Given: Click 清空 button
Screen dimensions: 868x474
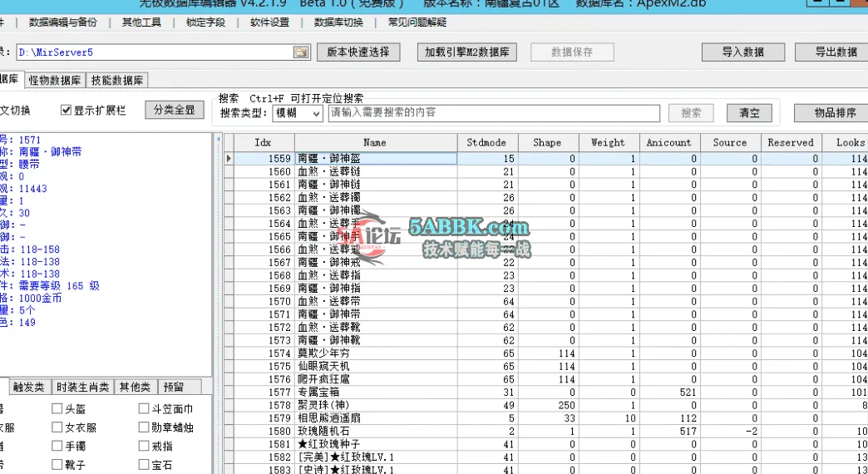Looking at the screenshot, I should 749,113.
